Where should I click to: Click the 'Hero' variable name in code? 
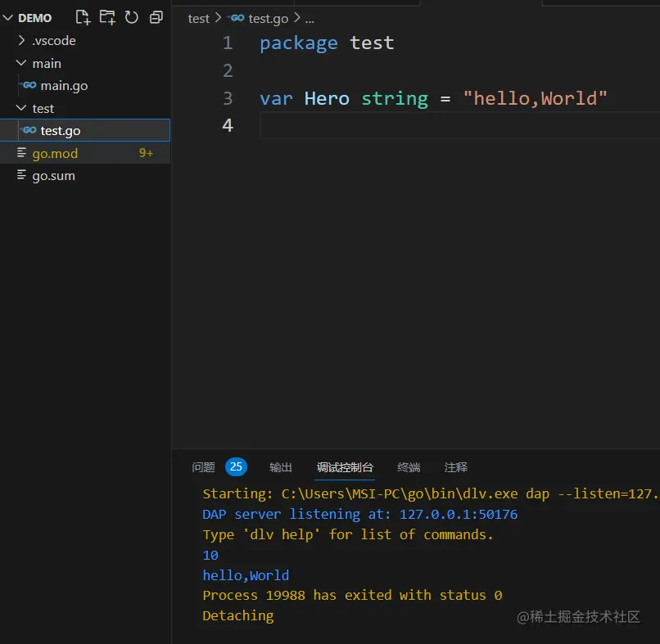tap(327, 98)
